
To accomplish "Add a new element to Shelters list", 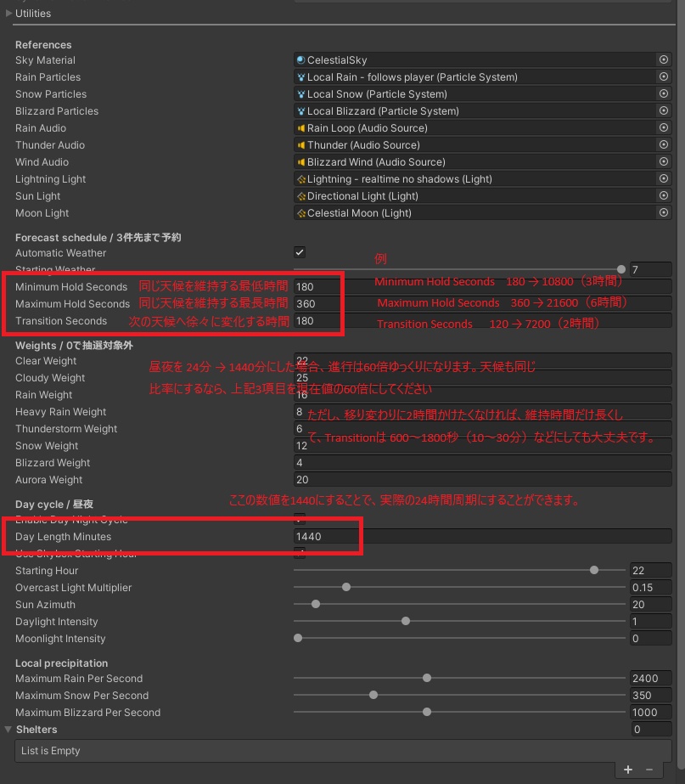I will [x=628, y=770].
